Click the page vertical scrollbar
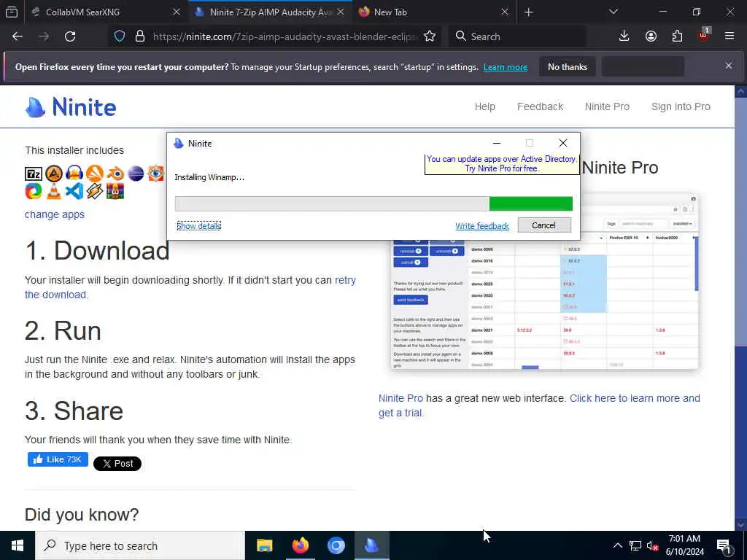 click(x=741, y=307)
